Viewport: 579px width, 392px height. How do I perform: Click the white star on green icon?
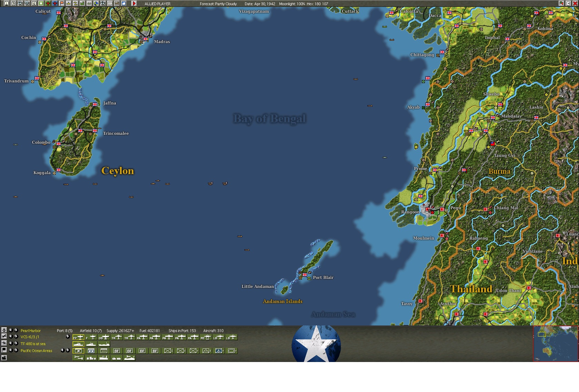[41, 3]
